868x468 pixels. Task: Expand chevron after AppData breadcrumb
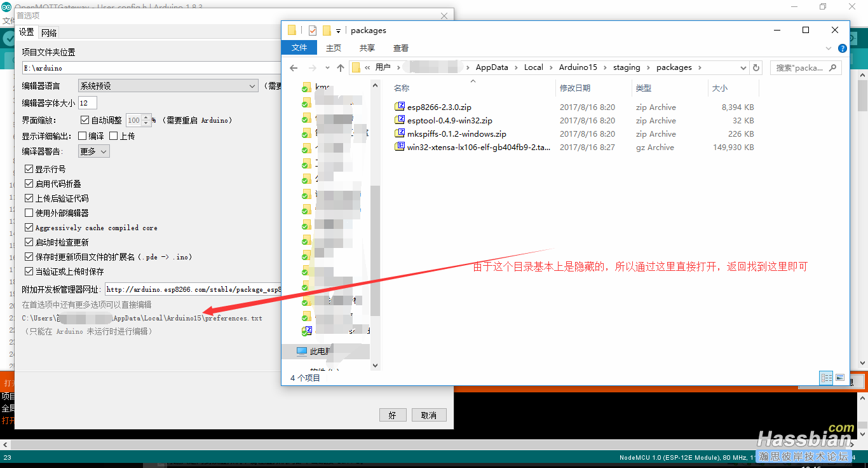click(x=516, y=67)
